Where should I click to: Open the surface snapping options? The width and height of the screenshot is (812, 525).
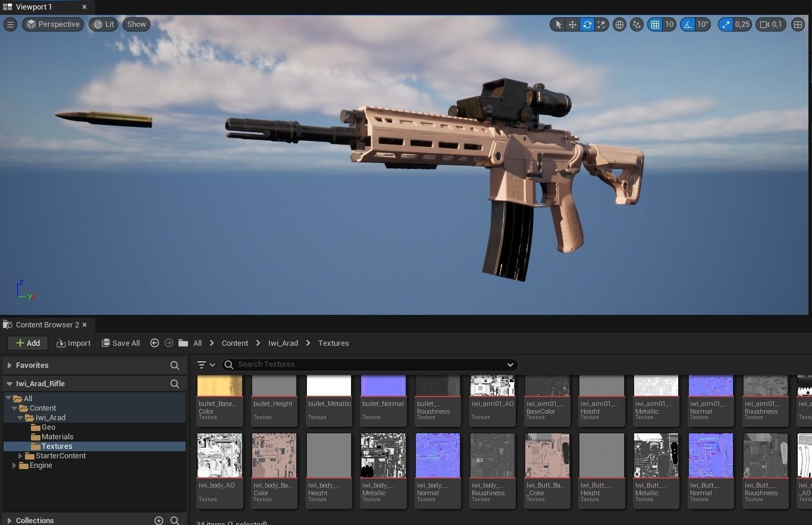click(637, 24)
